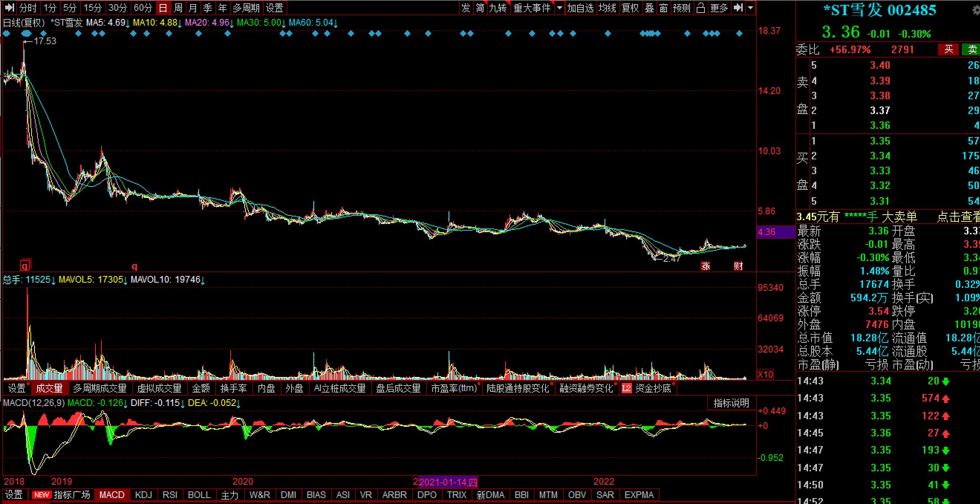The image size is (980, 504).
Task: Select the EXPMA indicator tab
Action: [x=639, y=494]
